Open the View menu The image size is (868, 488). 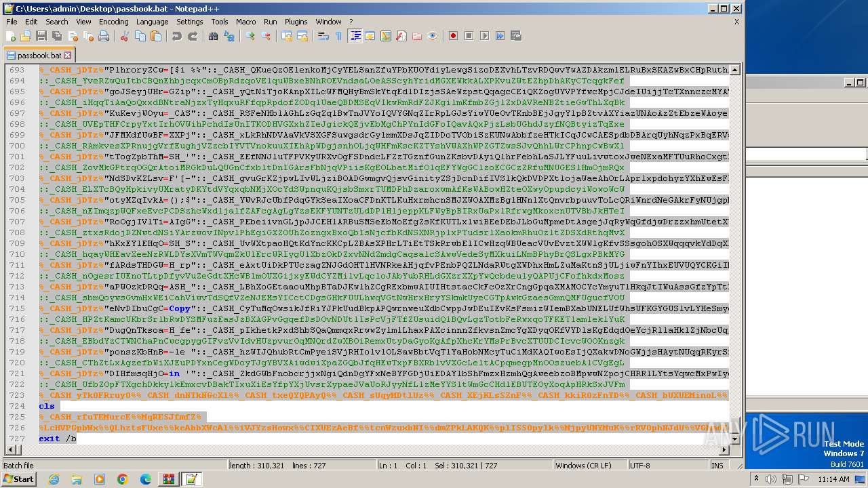coord(83,22)
